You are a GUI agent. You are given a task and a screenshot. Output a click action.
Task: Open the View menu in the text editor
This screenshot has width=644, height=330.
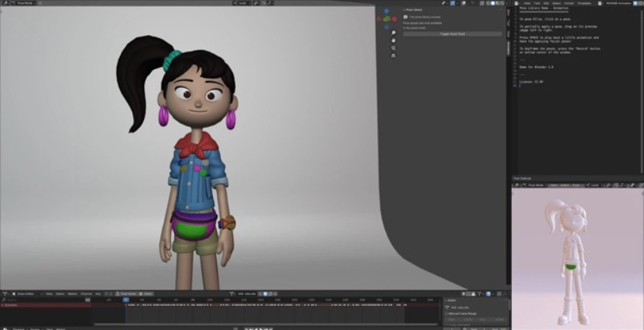(527, 3)
